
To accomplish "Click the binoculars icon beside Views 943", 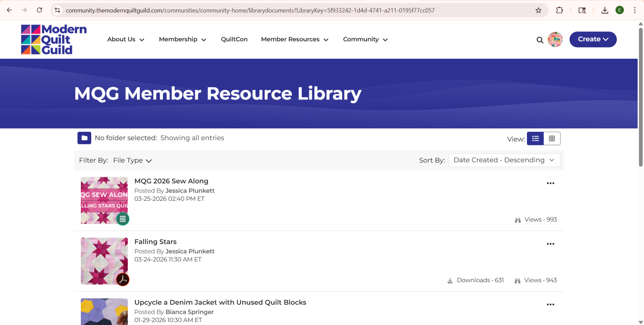I will [518, 280].
